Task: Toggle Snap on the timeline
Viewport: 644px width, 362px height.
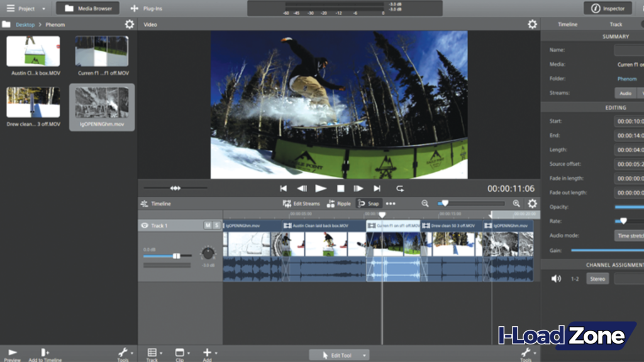Action: coord(370,203)
